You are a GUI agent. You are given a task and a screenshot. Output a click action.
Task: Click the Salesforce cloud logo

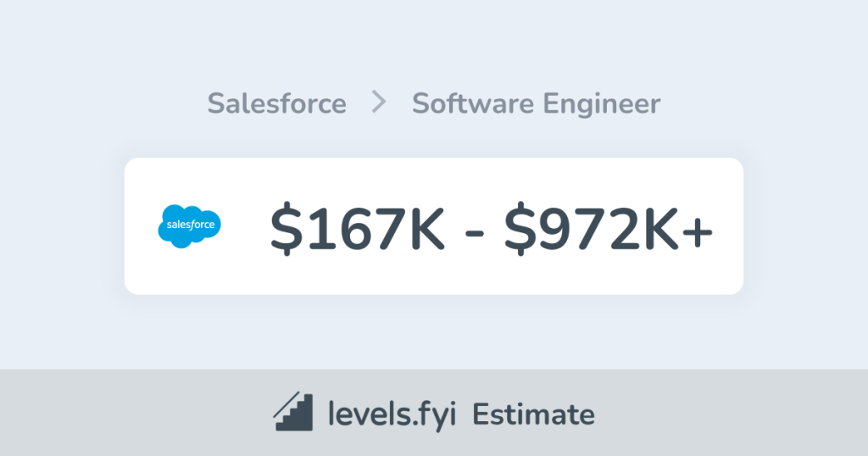tap(189, 226)
